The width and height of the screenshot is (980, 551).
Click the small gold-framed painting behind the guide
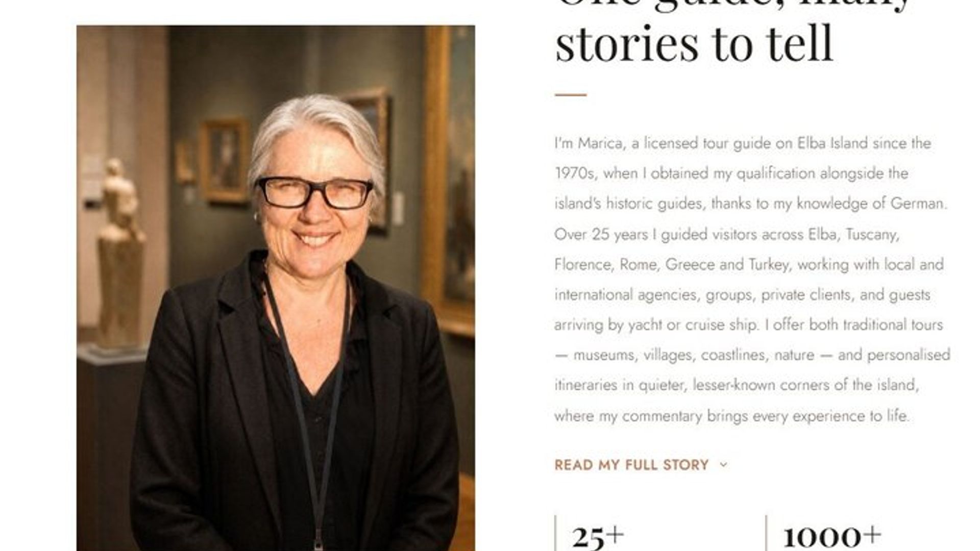(x=224, y=161)
